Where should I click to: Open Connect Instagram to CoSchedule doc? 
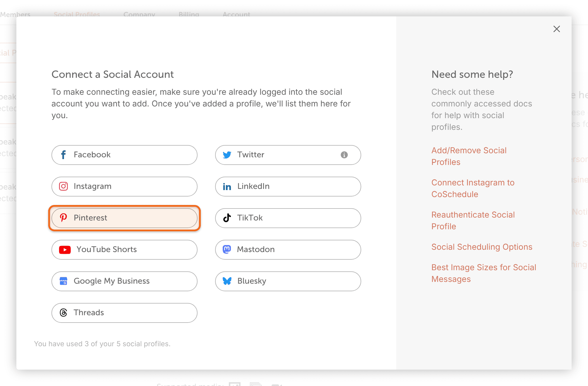(473, 188)
